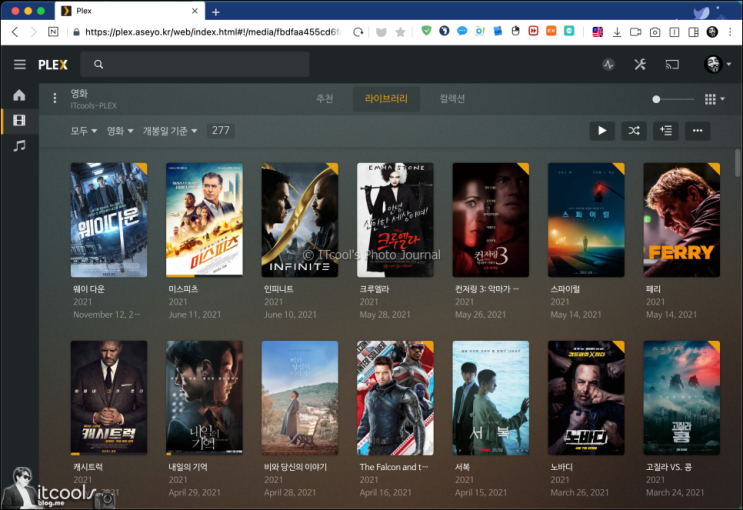Open the grid view mode dropdown
Screen dimensions: 743x510
[715, 99]
